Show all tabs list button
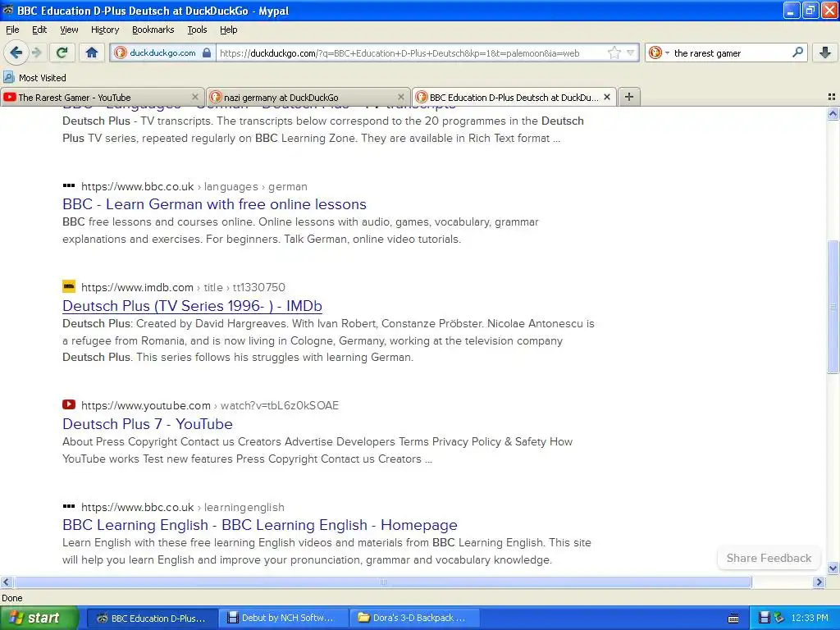This screenshot has height=630, width=840. click(832, 97)
